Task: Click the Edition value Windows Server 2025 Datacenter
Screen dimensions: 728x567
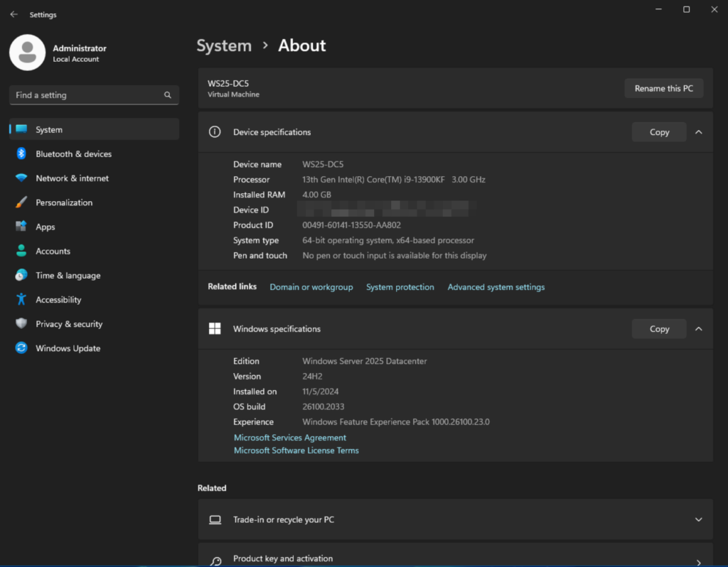Action: tap(365, 361)
